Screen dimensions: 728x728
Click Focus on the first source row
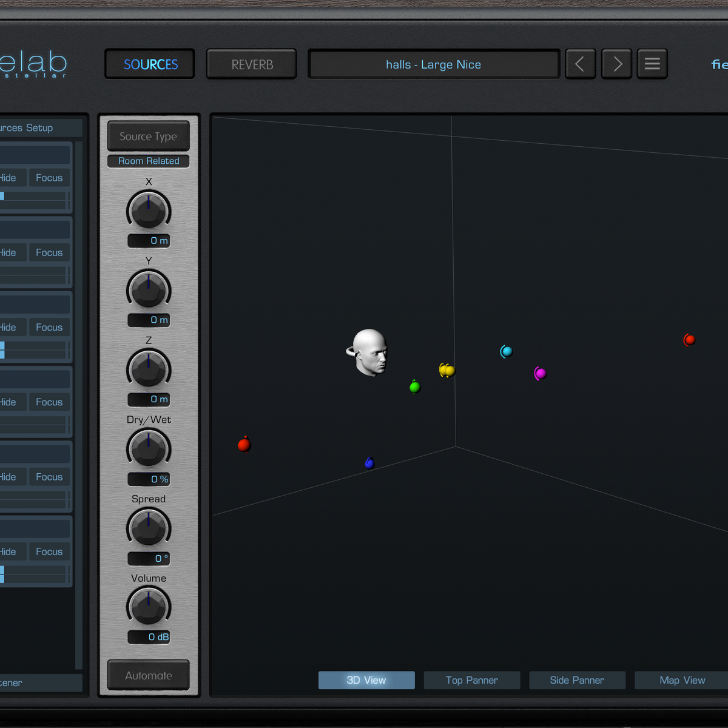(49, 178)
